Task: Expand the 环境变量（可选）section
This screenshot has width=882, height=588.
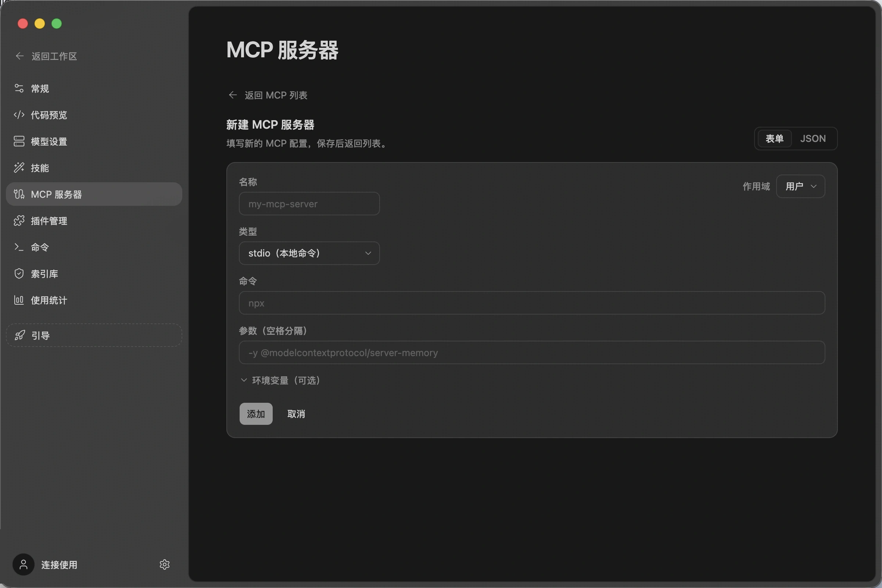Action: (280, 380)
